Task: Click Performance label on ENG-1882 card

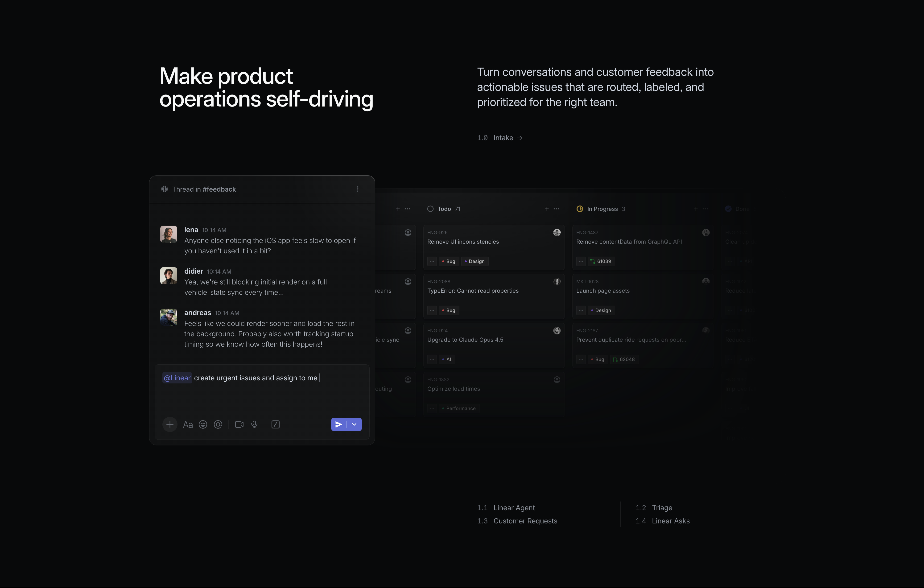Action: tap(459, 408)
